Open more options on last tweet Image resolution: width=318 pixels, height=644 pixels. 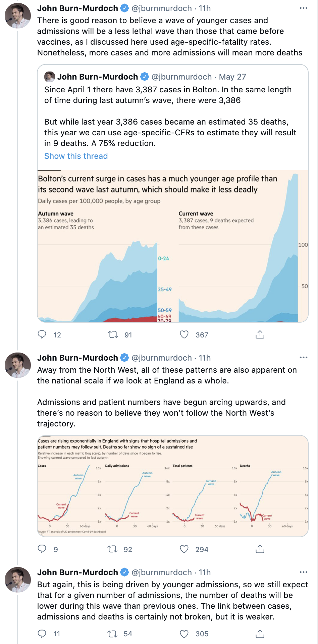tap(303, 572)
